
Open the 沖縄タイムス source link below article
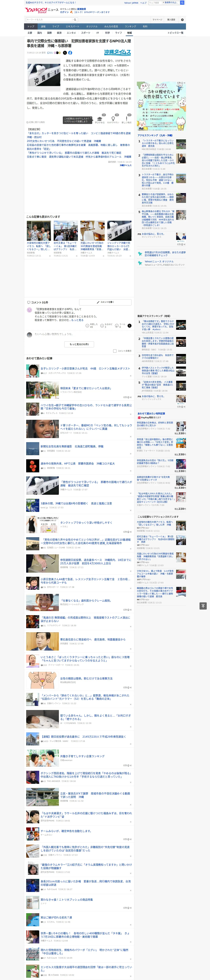click(x=125, y=165)
